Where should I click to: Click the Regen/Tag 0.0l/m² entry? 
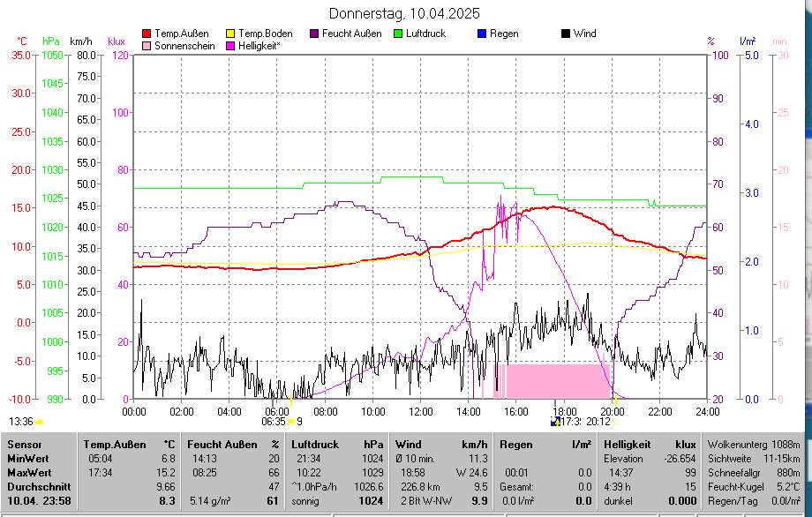(x=754, y=501)
